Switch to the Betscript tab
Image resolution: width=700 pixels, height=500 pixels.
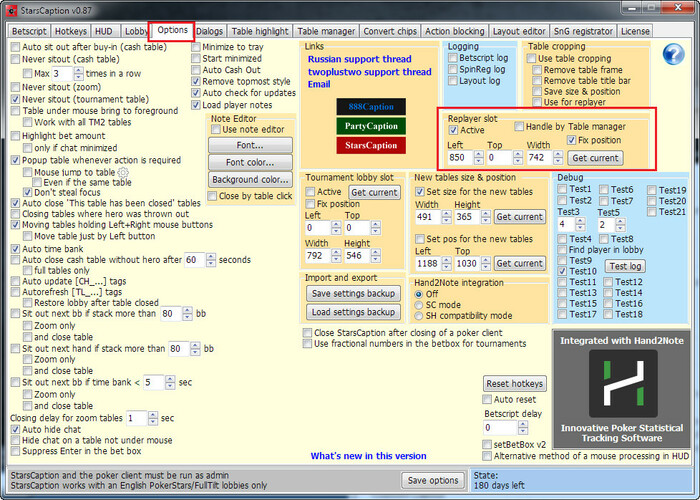click(x=29, y=31)
